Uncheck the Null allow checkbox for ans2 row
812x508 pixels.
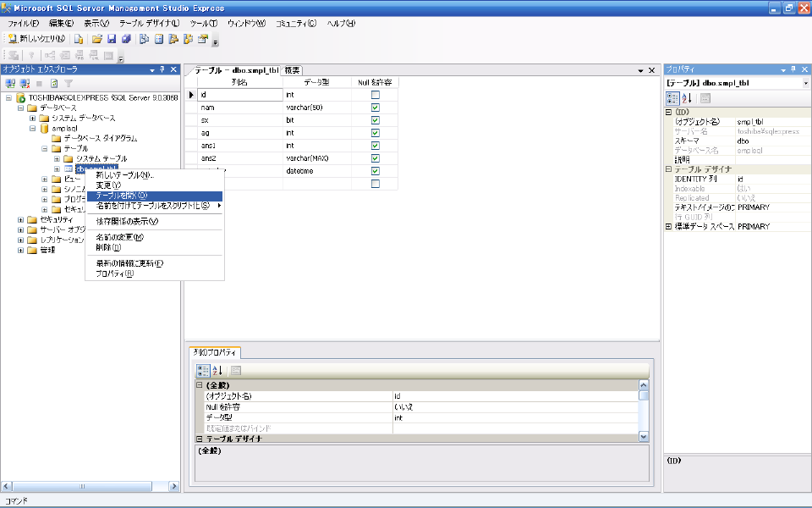[x=376, y=158]
